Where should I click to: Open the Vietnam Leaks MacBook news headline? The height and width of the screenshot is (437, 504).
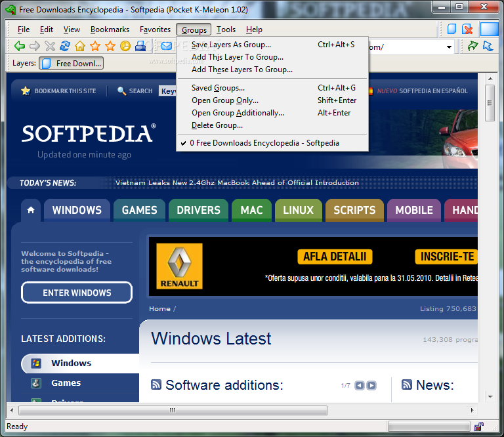(x=237, y=183)
